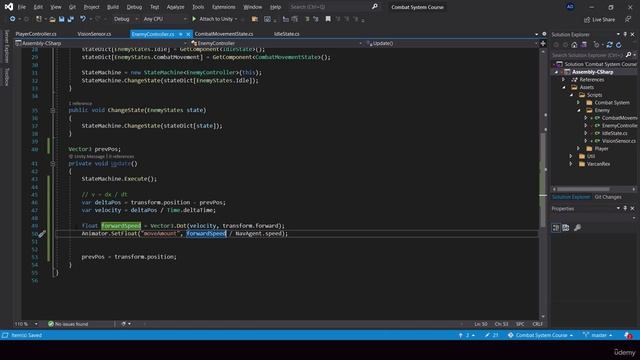Open the Attach to Unity dropdown arrow

236,19
